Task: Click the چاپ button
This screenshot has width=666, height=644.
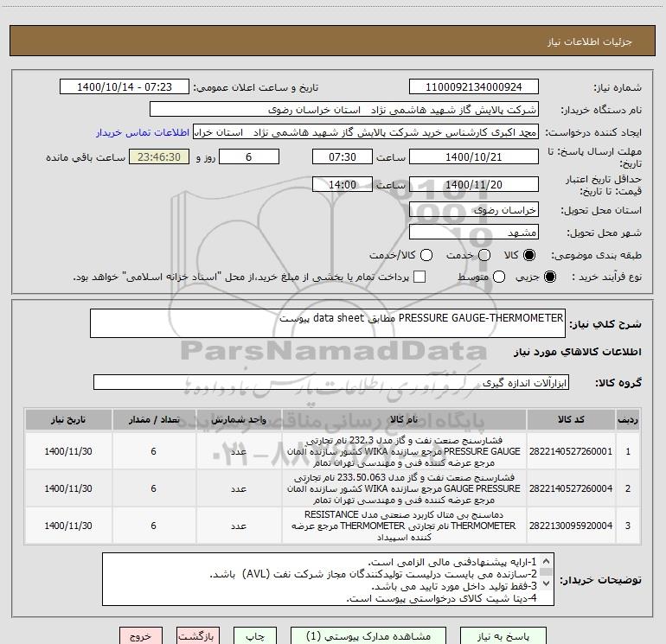Action: (255, 636)
